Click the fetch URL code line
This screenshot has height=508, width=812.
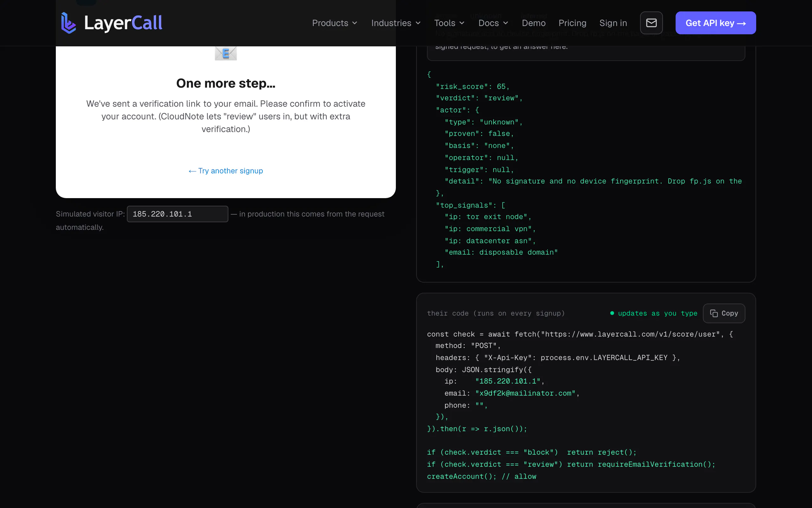pyautogui.click(x=580, y=335)
